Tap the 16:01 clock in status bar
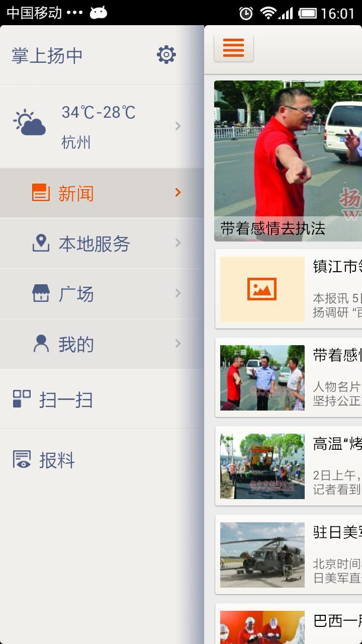Viewport: 362px width, 644px height. pyautogui.click(x=338, y=13)
